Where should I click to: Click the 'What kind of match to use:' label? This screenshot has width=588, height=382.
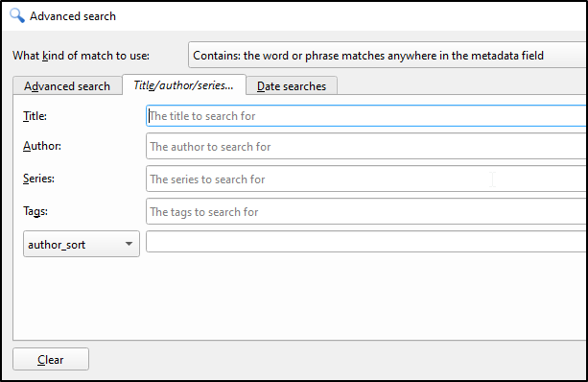(81, 56)
